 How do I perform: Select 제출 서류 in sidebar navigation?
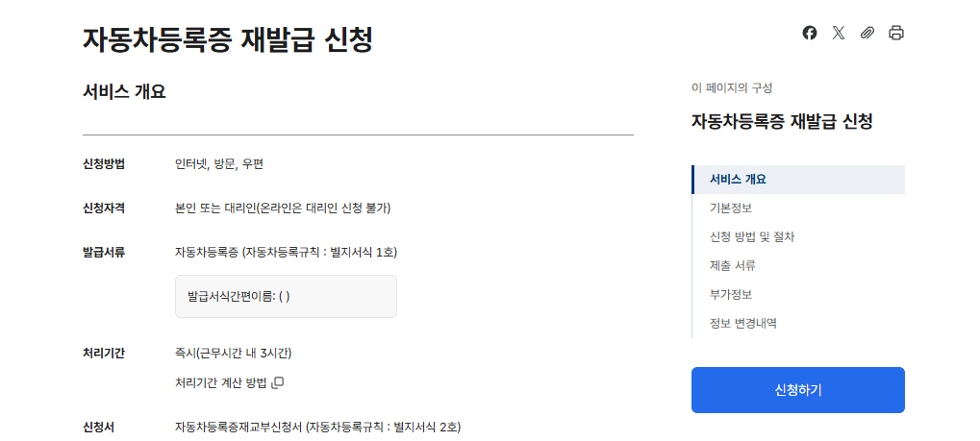pyautogui.click(x=733, y=266)
